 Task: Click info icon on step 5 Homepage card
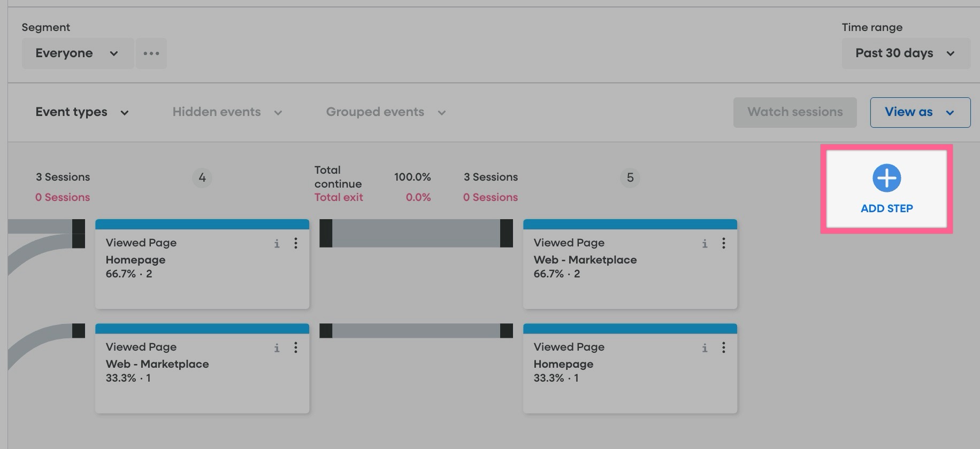(x=705, y=348)
